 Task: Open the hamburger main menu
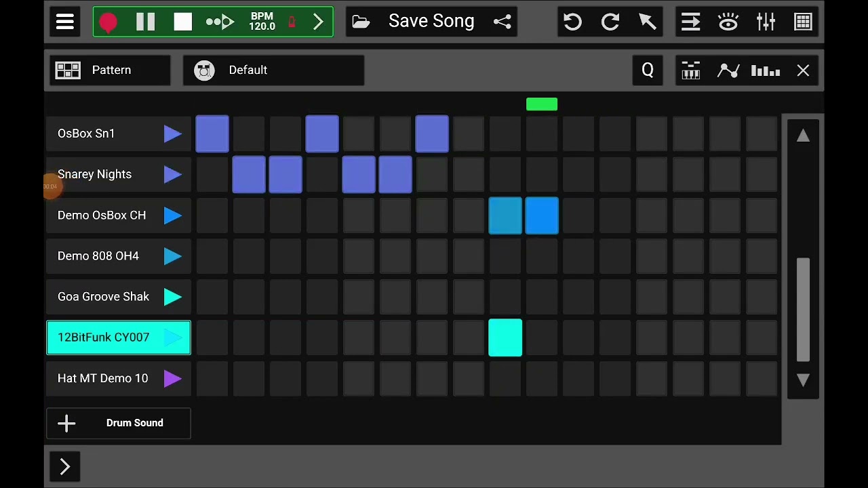pos(65,22)
